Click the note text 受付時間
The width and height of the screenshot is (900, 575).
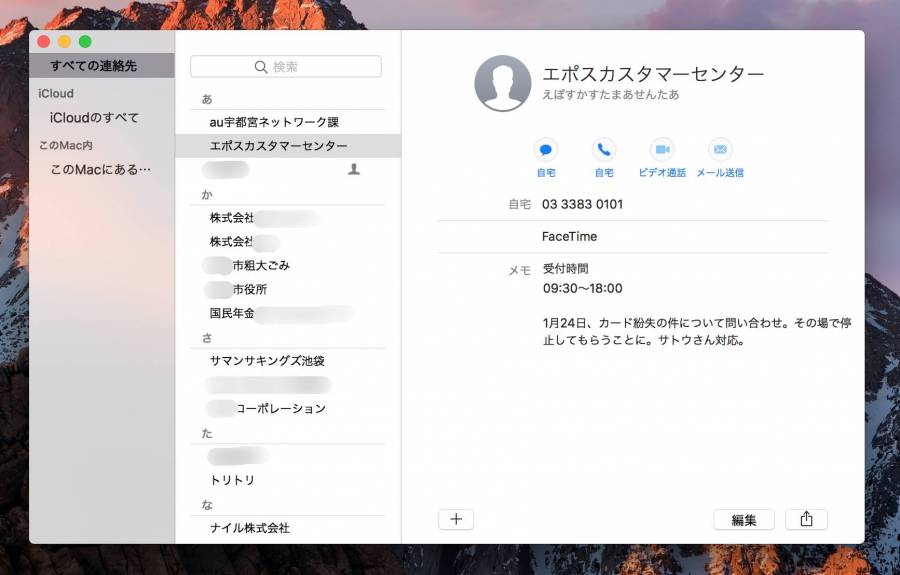coord(565,269)
